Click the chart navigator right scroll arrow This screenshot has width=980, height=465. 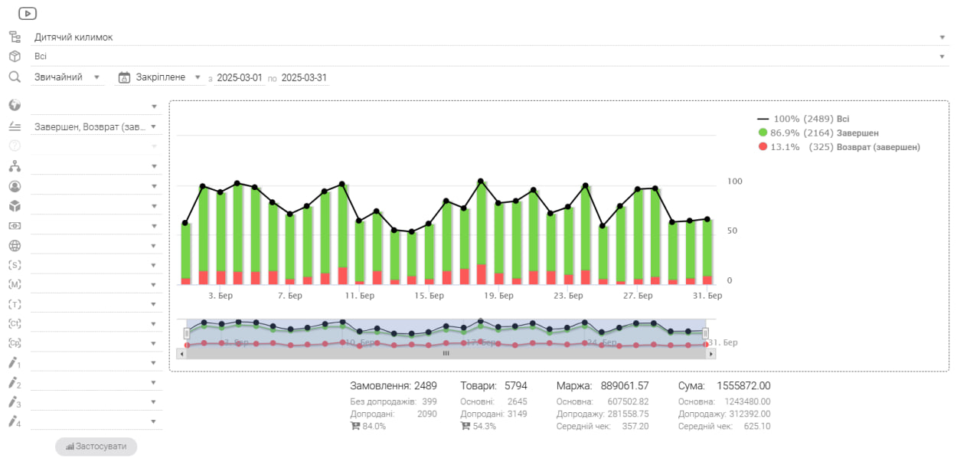click(711, 353)
